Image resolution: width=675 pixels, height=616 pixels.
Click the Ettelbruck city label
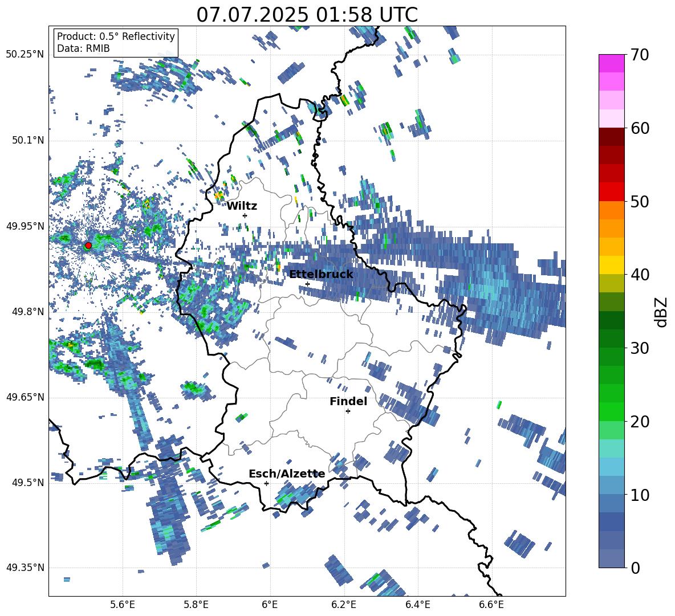[x=321, y=275]
